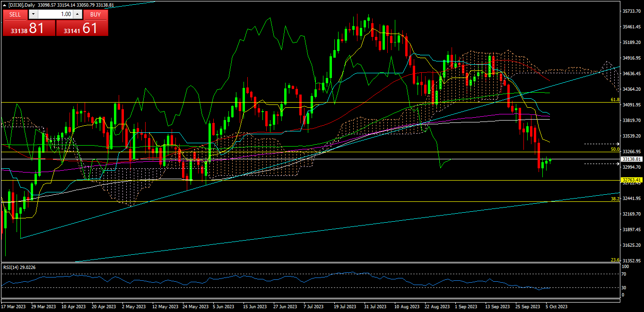The width and height of the screenshot is (644, 312).
Task: Click the 50.0 Fibonacci level label
Action: click(615, 149)
